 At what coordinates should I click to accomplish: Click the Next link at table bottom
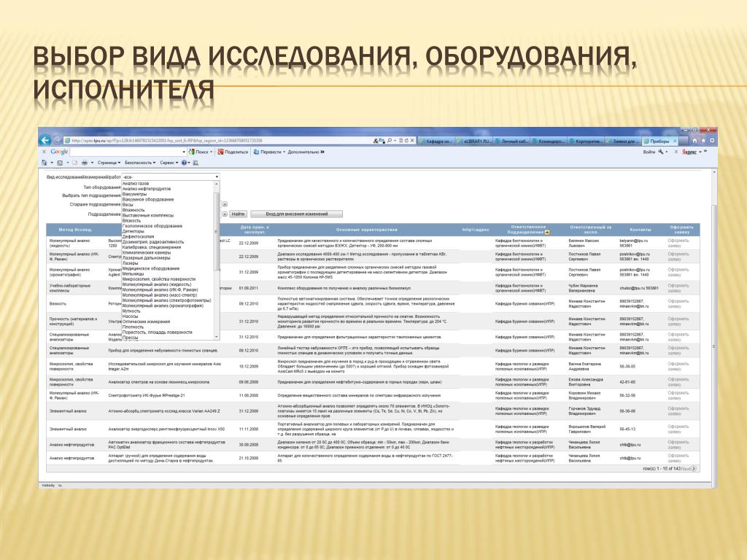[689, 469]
